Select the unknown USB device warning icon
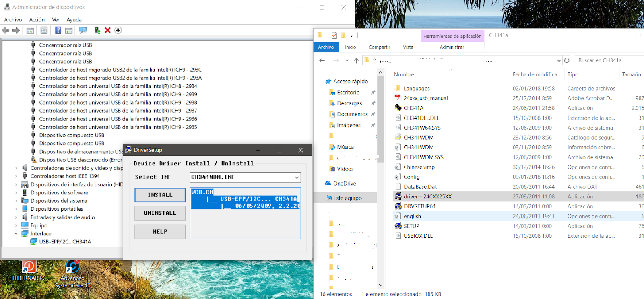Screen dimensions: 644x299 pyautogui.click(x=34, y=160)
